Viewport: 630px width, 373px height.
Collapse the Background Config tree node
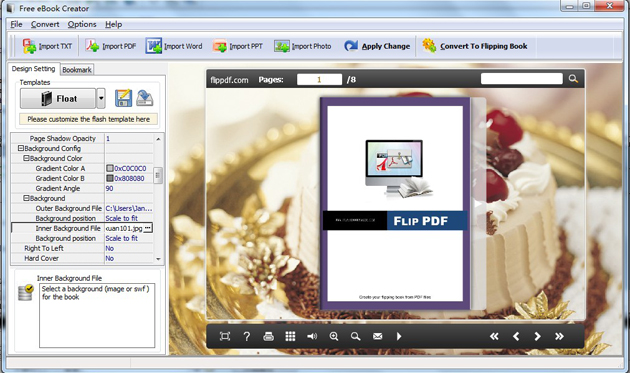20,148
